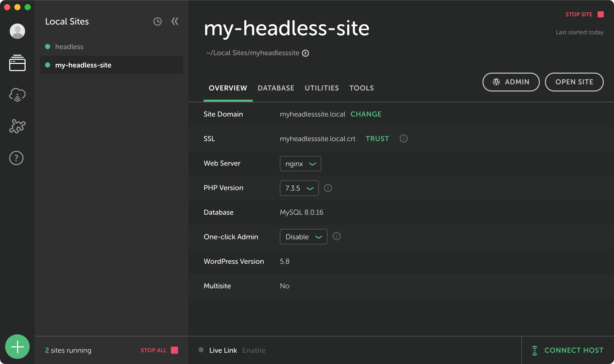This screenshot has height=364, width=614.
Task: Select the my-headless-site entry
Action: click(x=112, y=65)
